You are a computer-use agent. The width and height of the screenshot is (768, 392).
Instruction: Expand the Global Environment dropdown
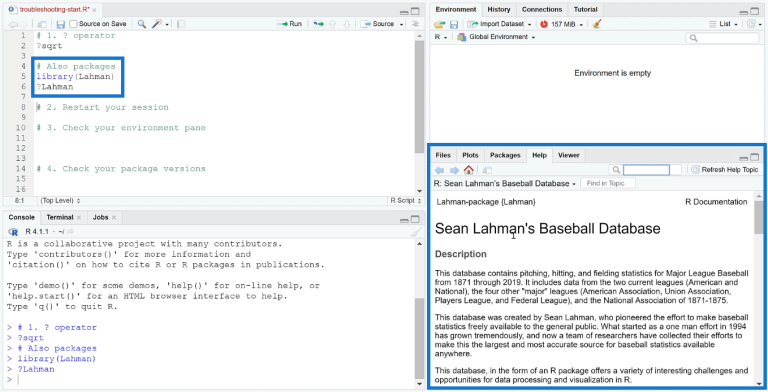pyautogui.click(x=496, y=37)
